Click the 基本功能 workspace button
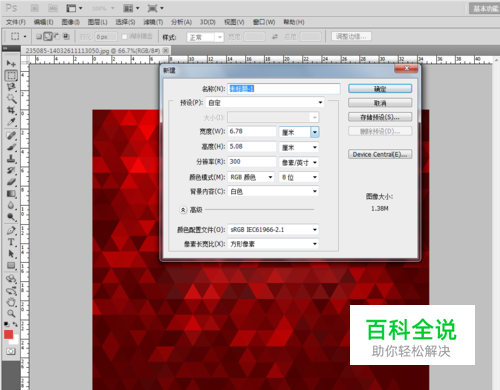Screen dimensions: 500x390 485,9
